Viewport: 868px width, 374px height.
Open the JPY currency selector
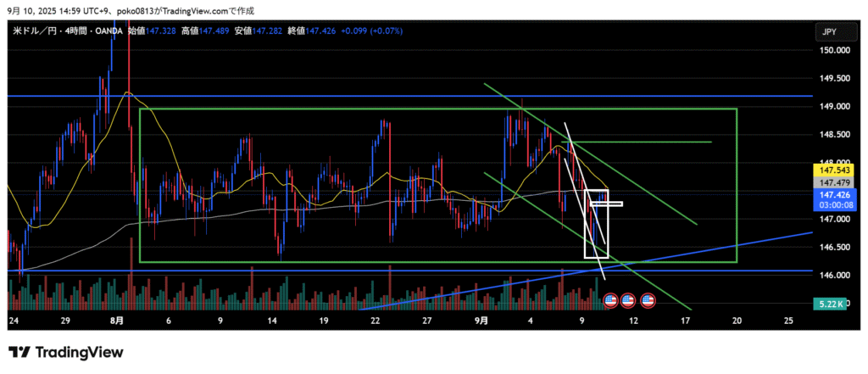click(829, 31)
